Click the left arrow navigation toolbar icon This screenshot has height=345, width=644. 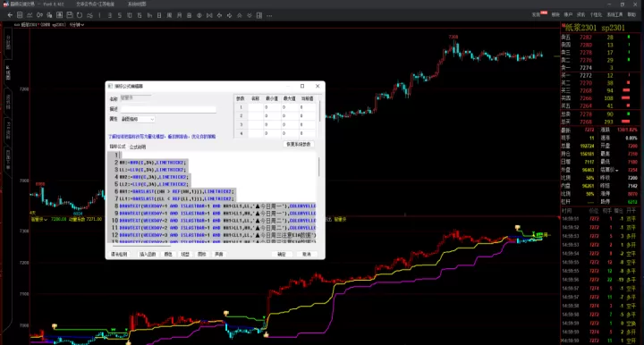pyautogui.click(x=219, y=15)
